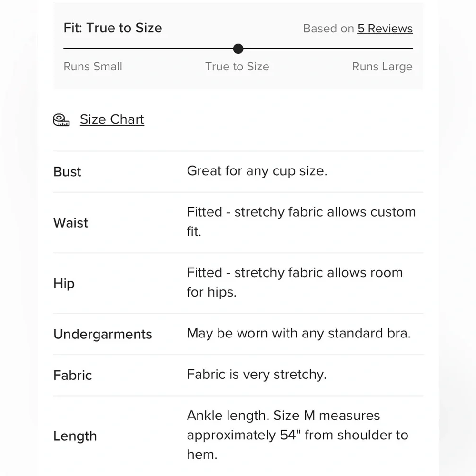476x476 pixels.
Task: Click the Fit: True to Size heading
Action: [113, 28]
